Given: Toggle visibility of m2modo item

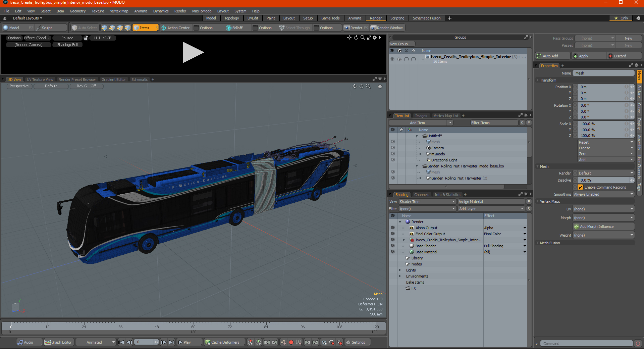Looking at the screenshot, I should [x=393, y=154].
